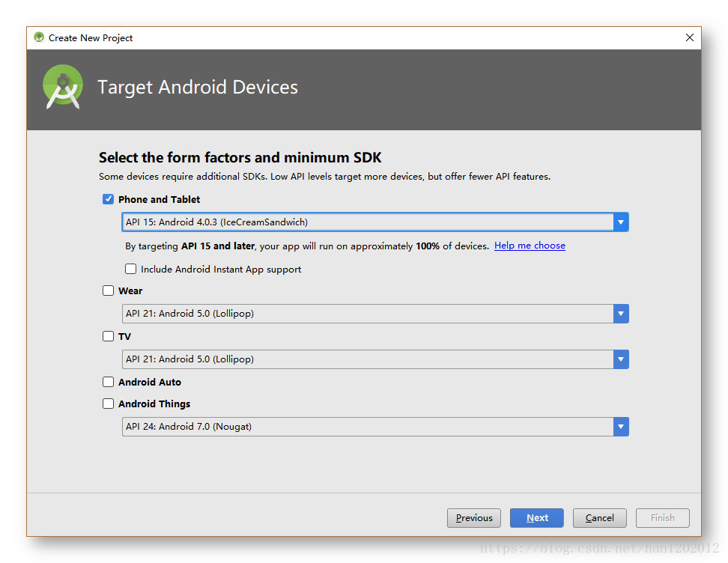This screenshot has width=728, height=563.
Task: Click the small Android Studio title bar icon
Action: click(x=39, y=37)
